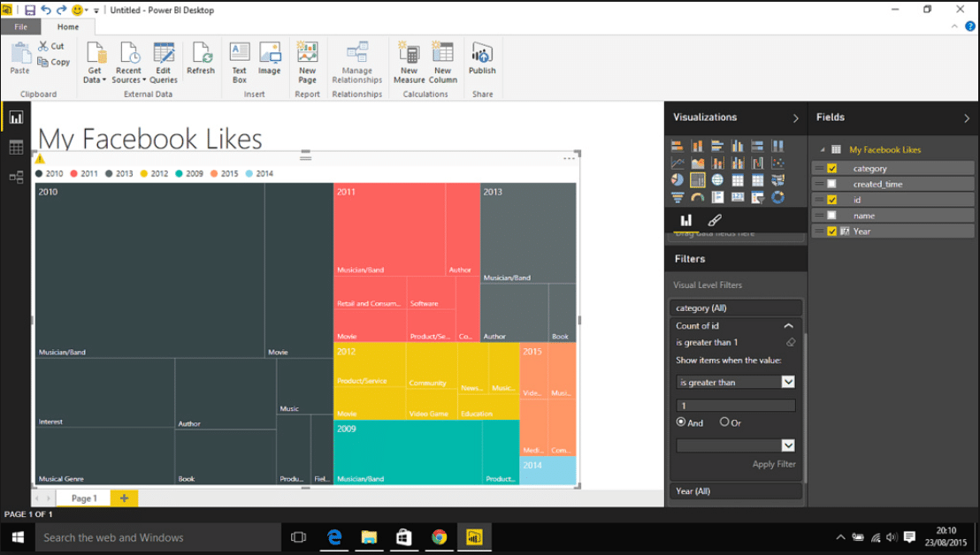Click the filter value input showing 1

[x=736, y=406]
